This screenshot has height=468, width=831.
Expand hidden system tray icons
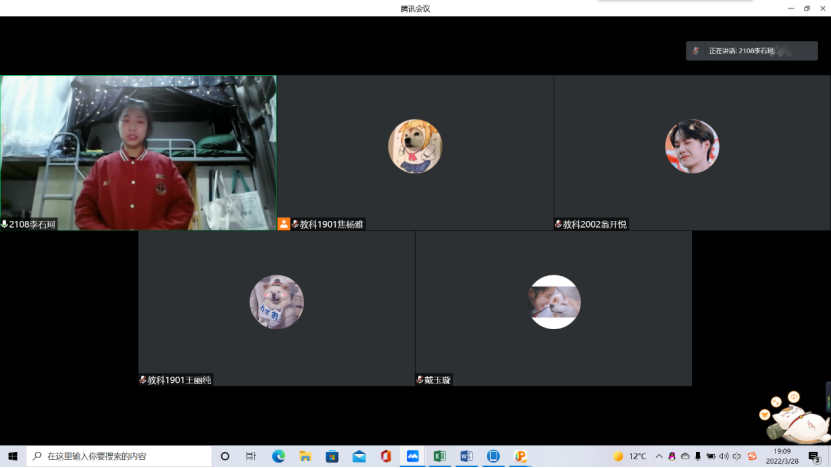(x=659, y=456)
